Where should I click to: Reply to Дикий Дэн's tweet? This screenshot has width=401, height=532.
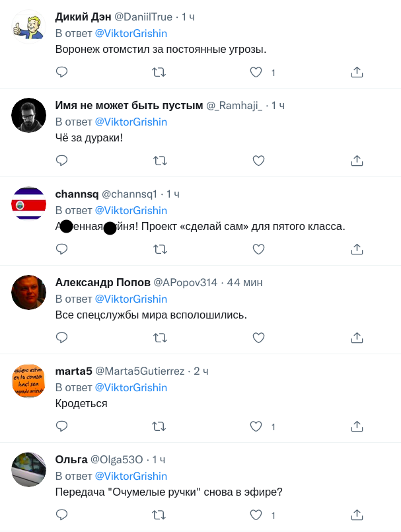pyautogui.click(x=61, y=72)
